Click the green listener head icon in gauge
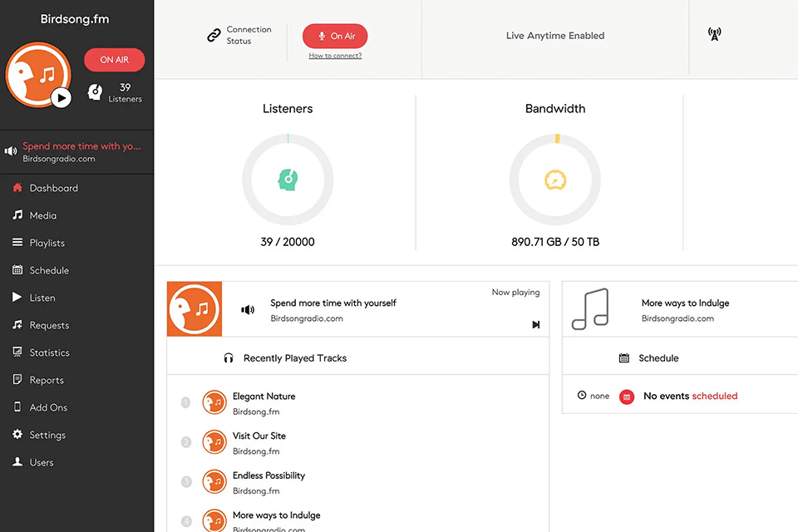 pos(288,180)
